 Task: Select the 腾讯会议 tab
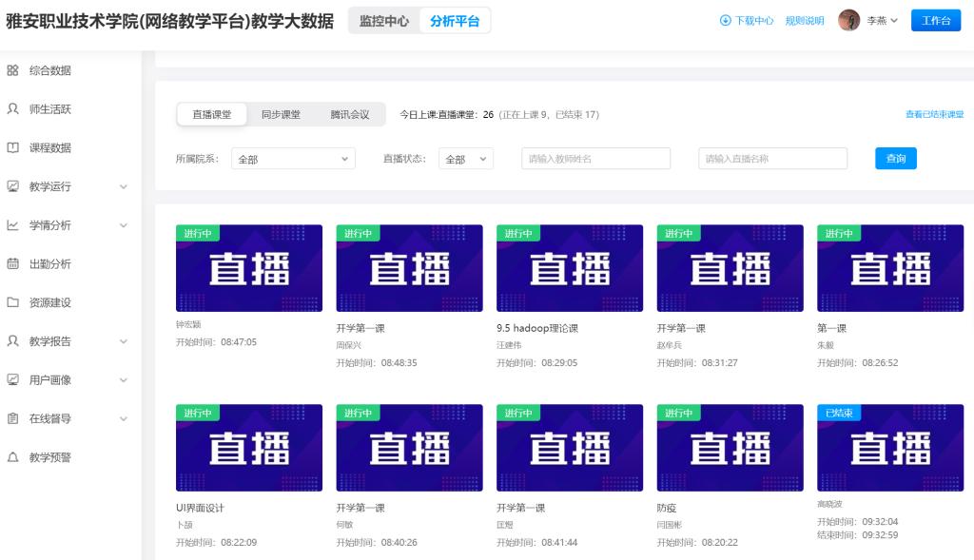click(349, 114)
